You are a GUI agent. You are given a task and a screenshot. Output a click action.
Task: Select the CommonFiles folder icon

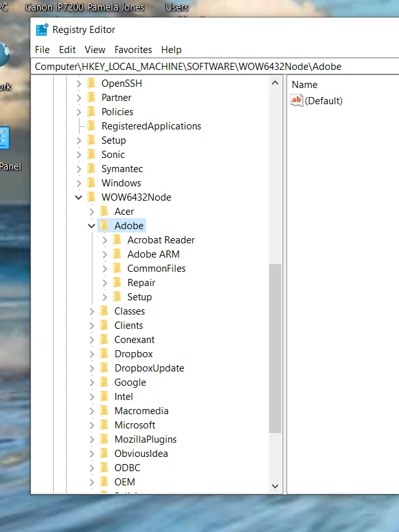point(117,269)
